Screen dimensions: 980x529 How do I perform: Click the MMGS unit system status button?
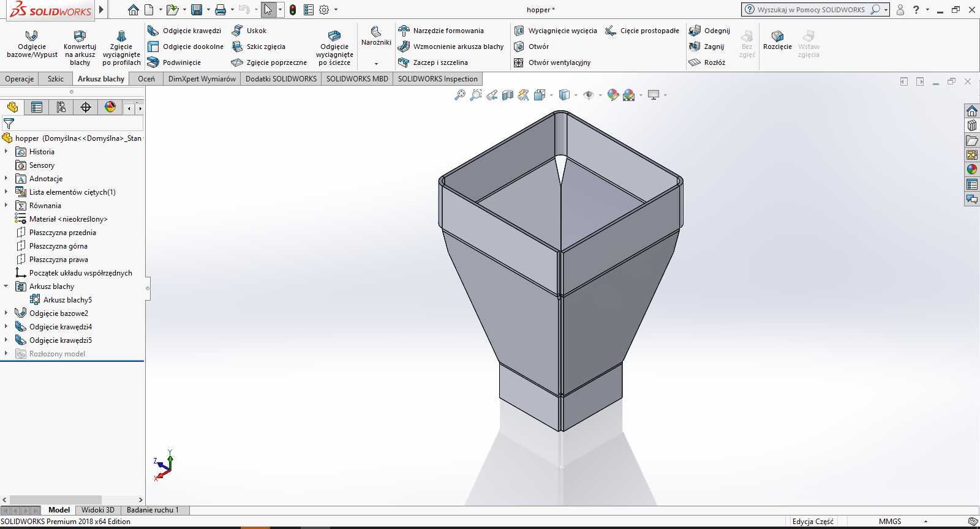[x=890, y=522]
